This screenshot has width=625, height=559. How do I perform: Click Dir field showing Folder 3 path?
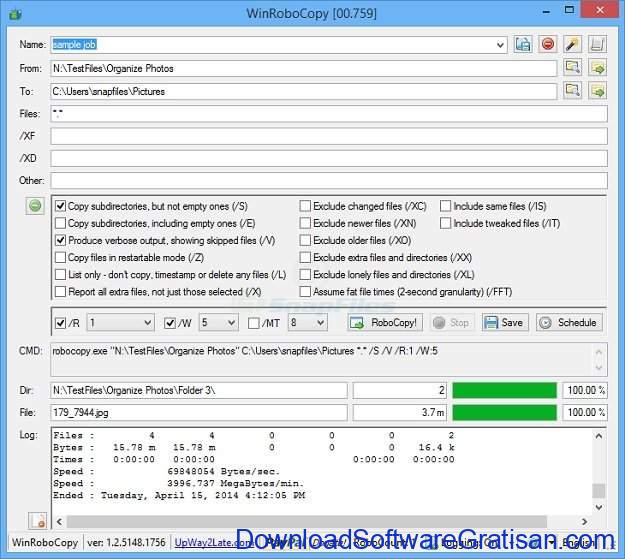pos(199,390)
